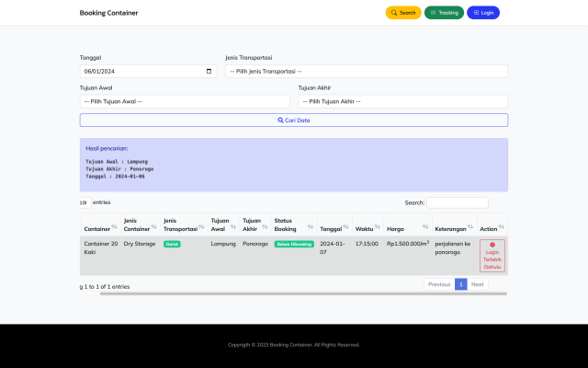Sort by Status Booking column icon
The image size is (588, 368).
[311, 227]
